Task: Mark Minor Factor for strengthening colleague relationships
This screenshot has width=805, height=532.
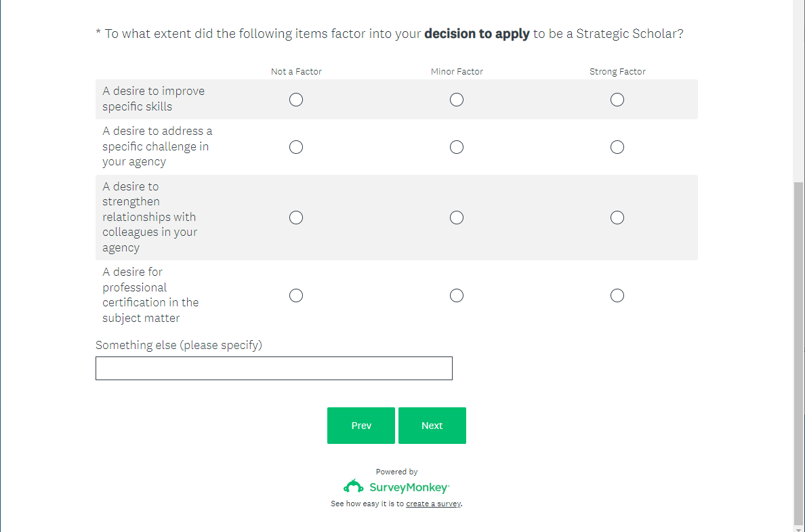Action: 457,218
